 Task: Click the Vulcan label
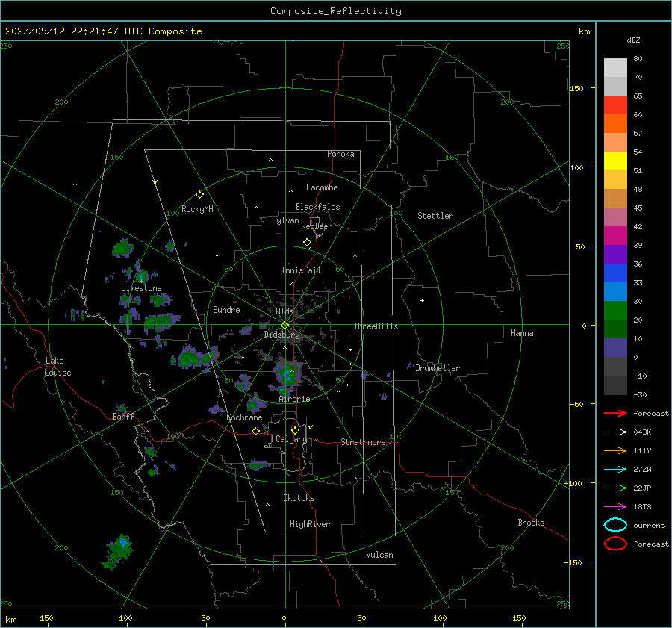coord(379,555)
